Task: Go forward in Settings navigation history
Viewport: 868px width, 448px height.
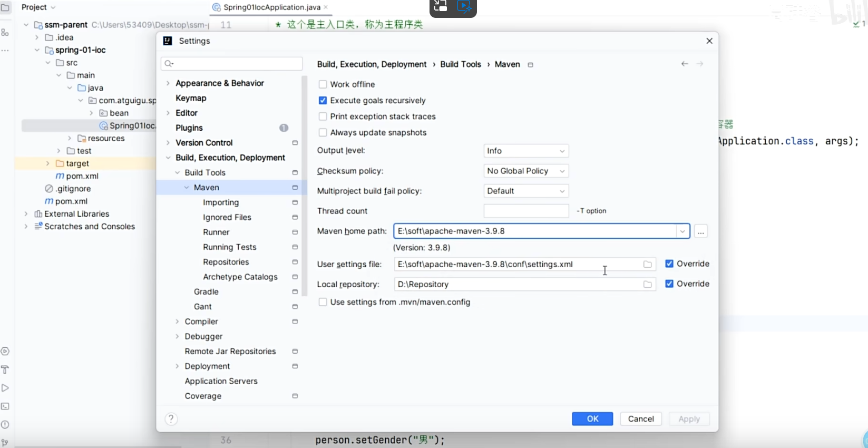Action: pos(700,64)
